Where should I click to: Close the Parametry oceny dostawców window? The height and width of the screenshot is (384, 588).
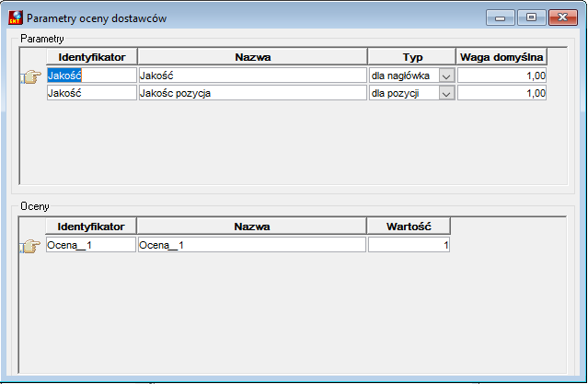tap(563, 17)
